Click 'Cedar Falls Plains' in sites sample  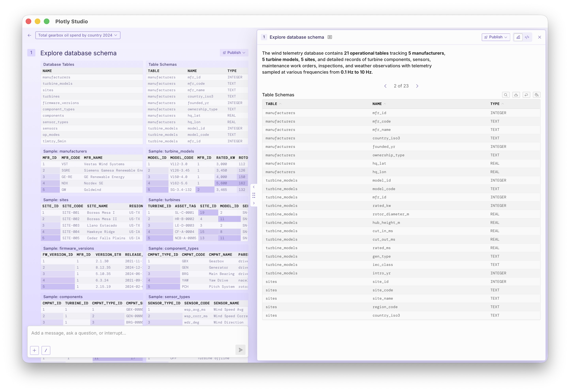106,238
